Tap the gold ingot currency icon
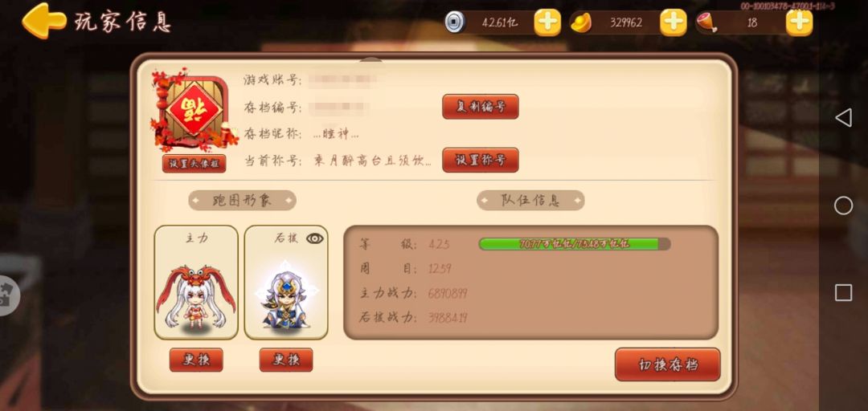 [x=581, y=22]
